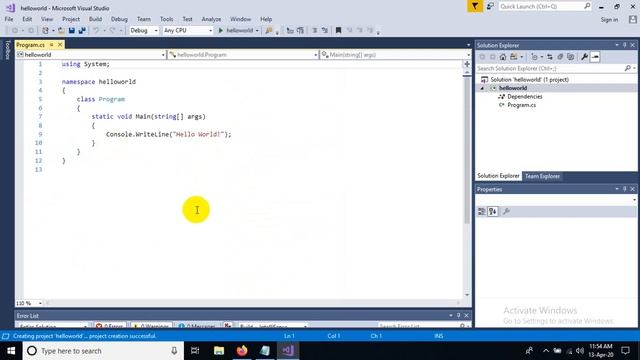Click Solution Explorer Collapse All icon
Screen dimensions: 640x360
(560, 57)
